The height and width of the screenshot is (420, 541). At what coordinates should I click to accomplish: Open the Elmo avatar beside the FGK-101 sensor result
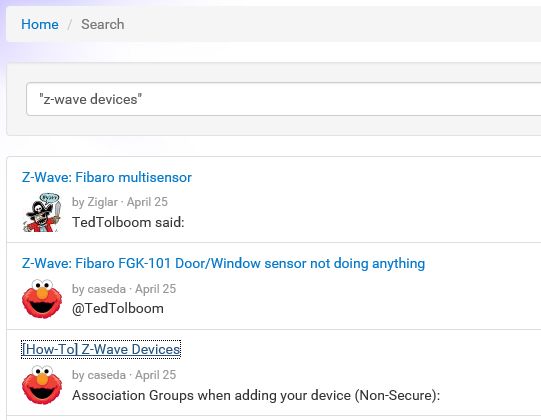[x=42, y=299]
